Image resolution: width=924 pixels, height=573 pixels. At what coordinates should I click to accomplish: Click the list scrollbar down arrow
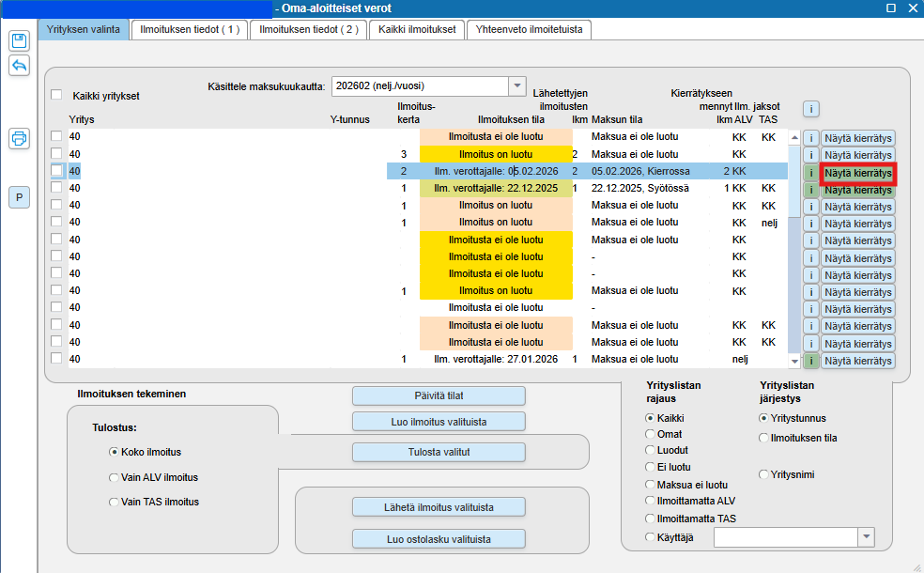pos(794,362)
